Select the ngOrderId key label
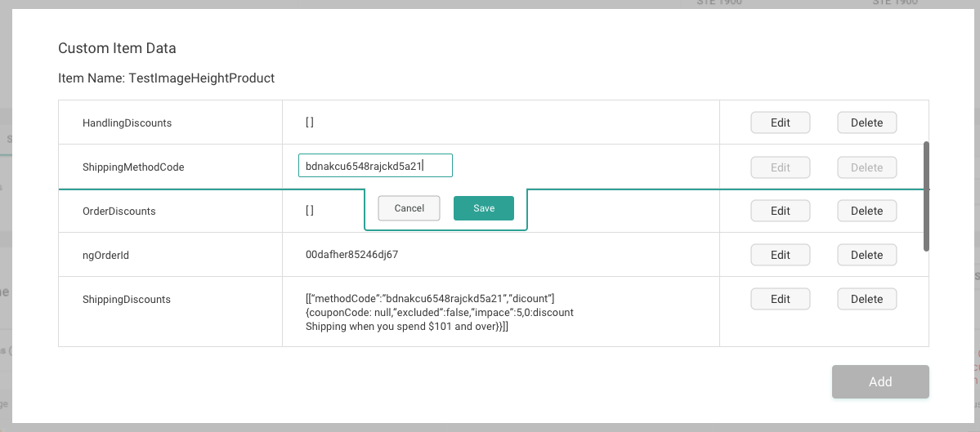The width and height of the screenshot is (980, 432). (105, 255)
